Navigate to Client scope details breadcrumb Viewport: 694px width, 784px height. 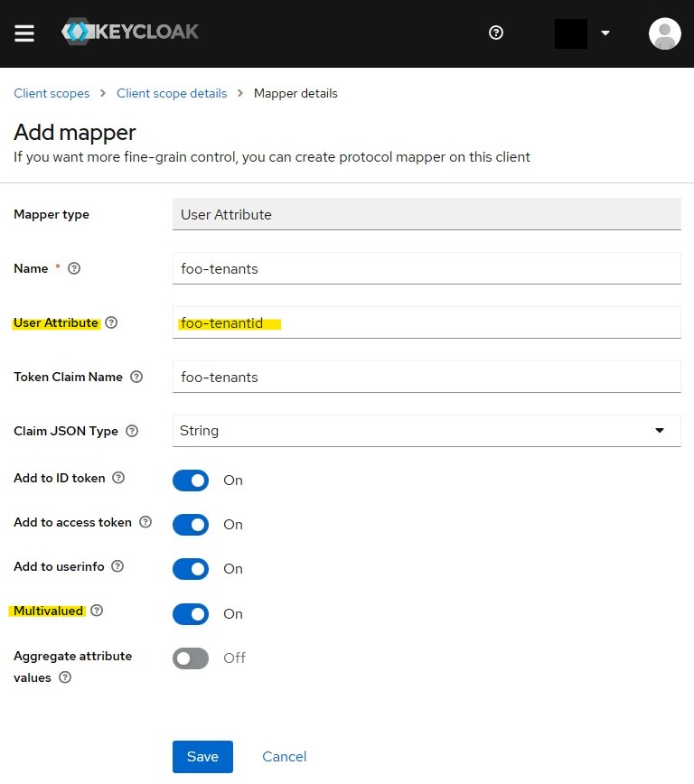click(x=172, y=93)
